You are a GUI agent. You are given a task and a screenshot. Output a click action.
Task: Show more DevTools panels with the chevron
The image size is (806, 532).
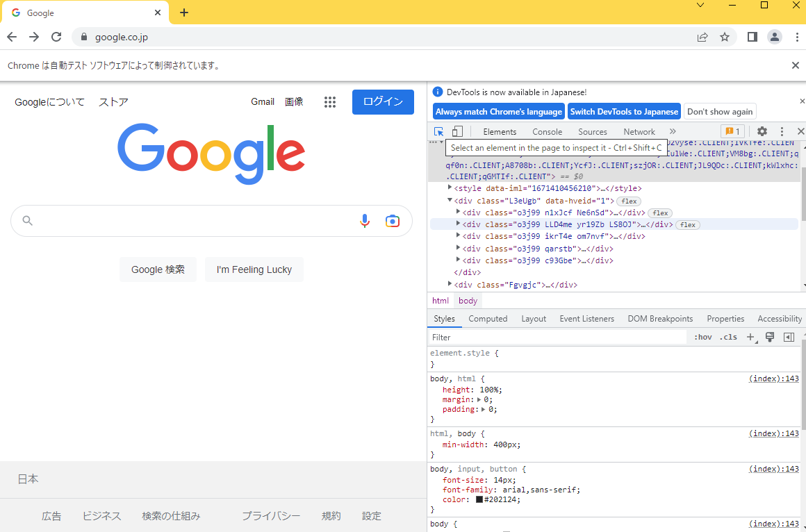671,131
